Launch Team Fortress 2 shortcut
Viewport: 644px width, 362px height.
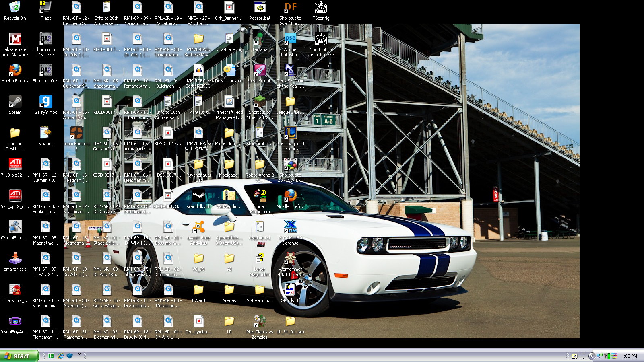pyautogui.click(x=76, y=133)
